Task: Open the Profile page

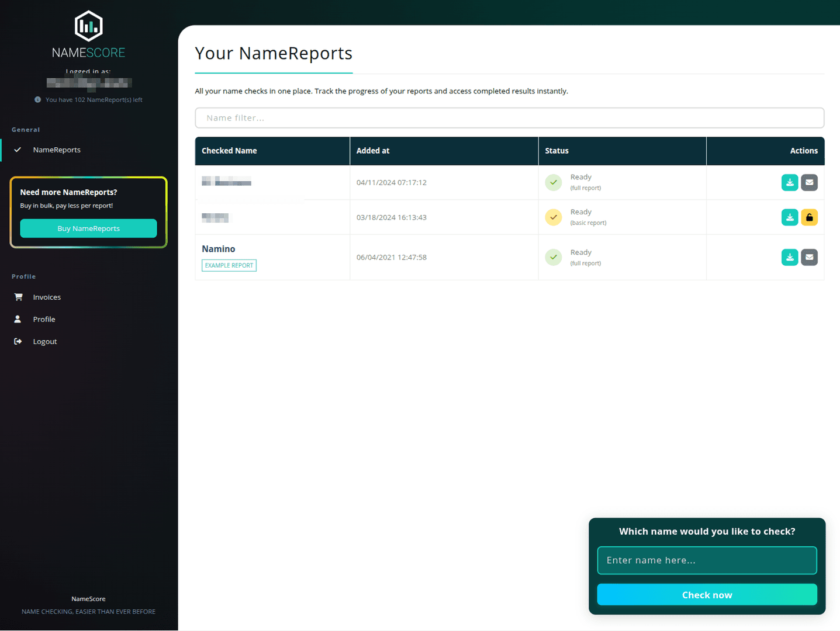Action: click(x=44, y=319)
